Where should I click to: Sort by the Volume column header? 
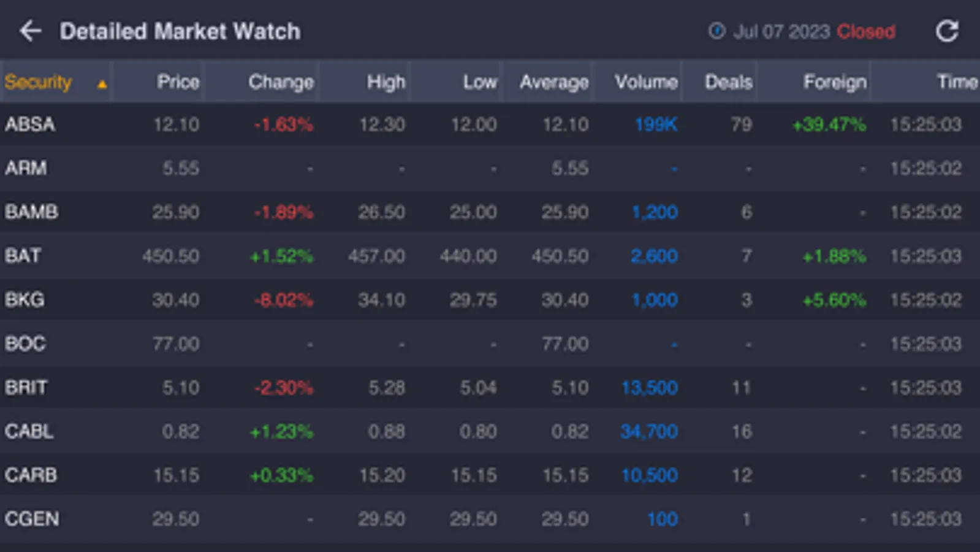(x=646, y=82)
